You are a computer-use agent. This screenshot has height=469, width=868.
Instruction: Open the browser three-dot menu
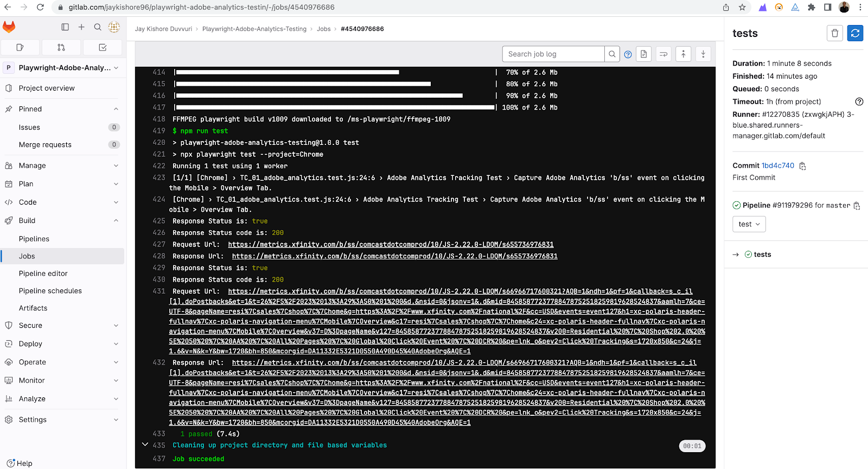coord(860,7)
